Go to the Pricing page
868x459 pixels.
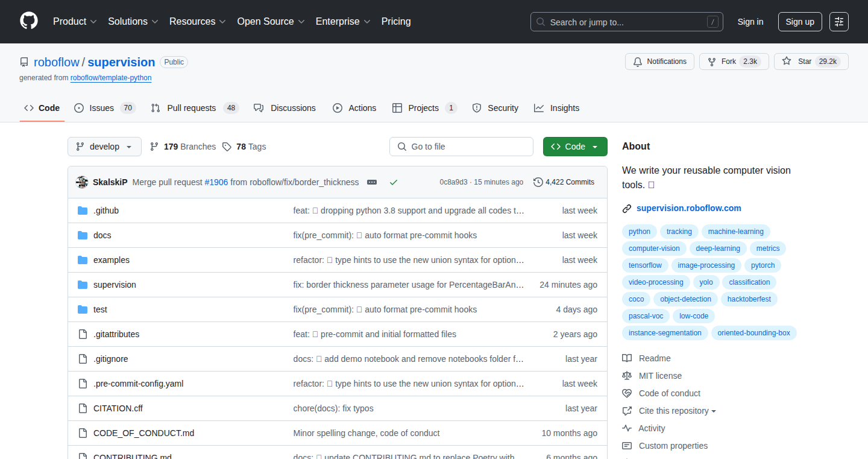pos(396,22)
